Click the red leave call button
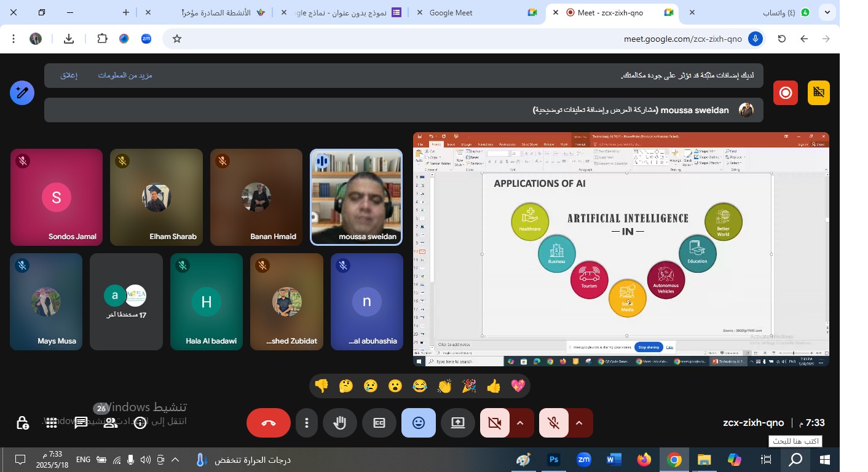Screen dimensions: 868x472 (269, 423)
